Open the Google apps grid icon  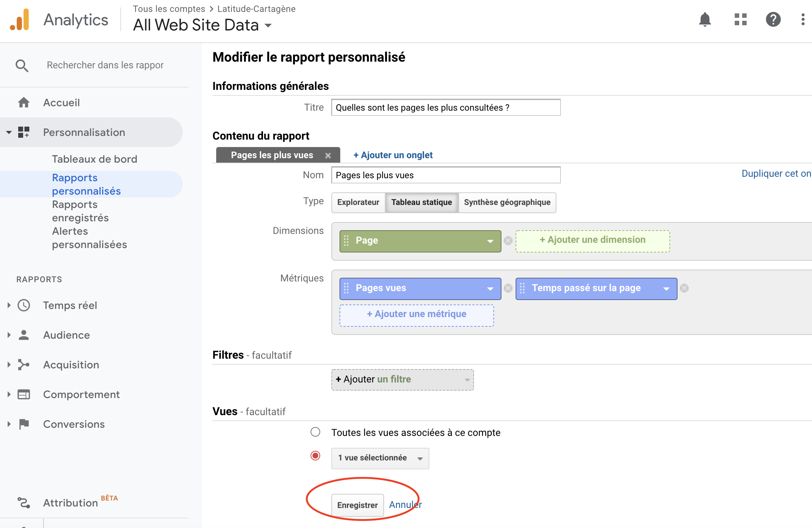coord(740,19)
